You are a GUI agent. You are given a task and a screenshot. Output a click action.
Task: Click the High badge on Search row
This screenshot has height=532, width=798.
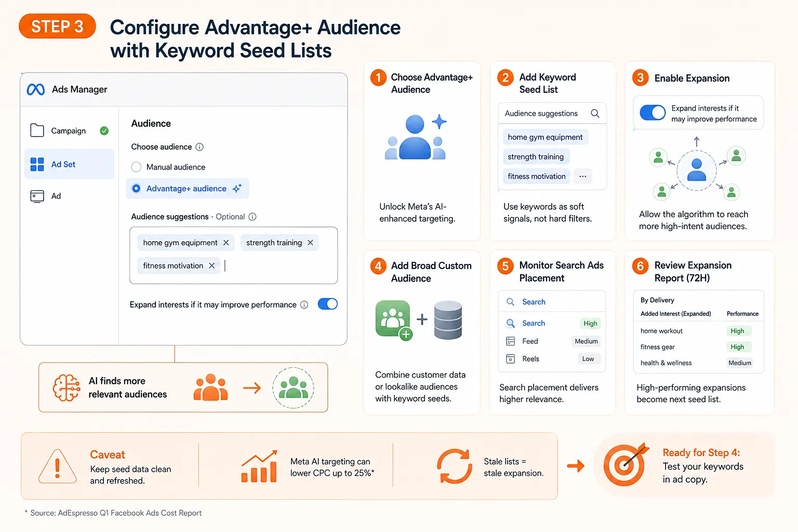pos(590,323)
